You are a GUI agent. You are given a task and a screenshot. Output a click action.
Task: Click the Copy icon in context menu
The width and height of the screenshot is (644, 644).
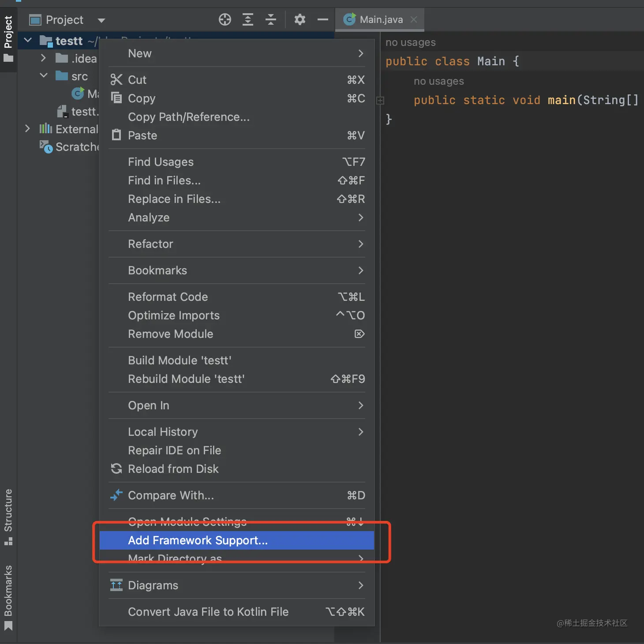coord(116,97)
